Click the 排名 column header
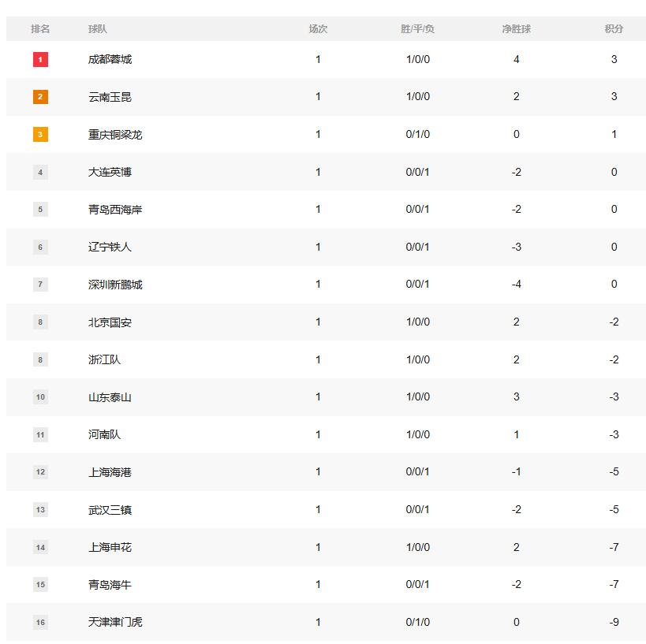The image size is (646, 644). coord(40,28)
